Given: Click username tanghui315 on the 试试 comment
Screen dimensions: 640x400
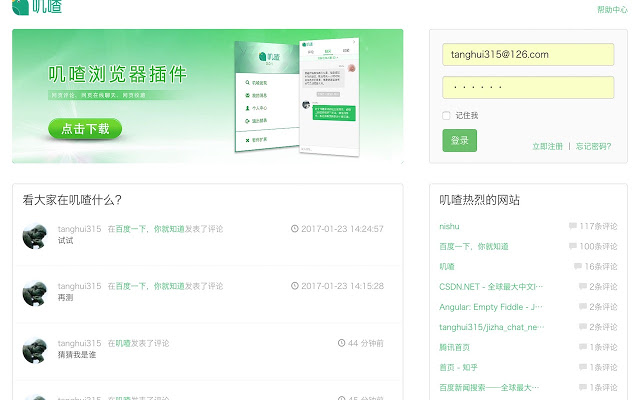Looking at the screenshot, I should click(79, 229).
